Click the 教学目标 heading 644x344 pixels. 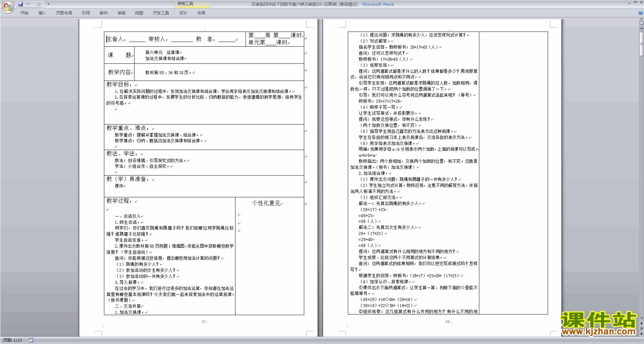click(x=119, y=84)
